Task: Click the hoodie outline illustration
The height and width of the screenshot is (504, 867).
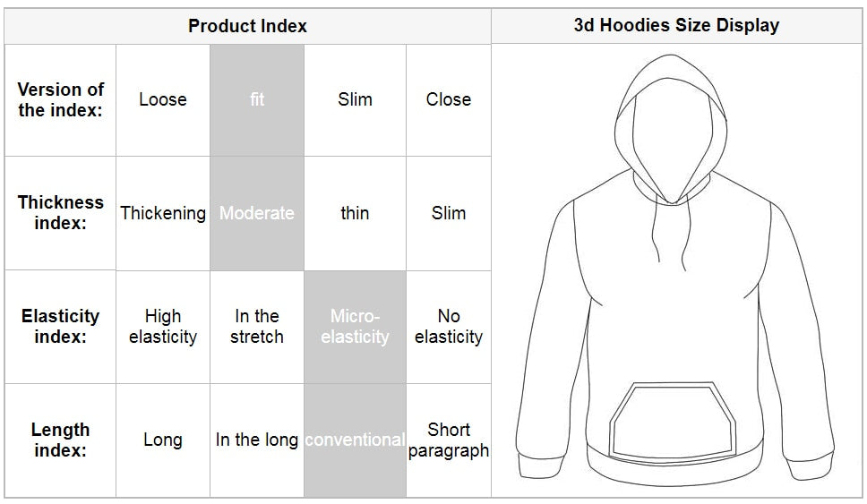Action: [674, 270]
